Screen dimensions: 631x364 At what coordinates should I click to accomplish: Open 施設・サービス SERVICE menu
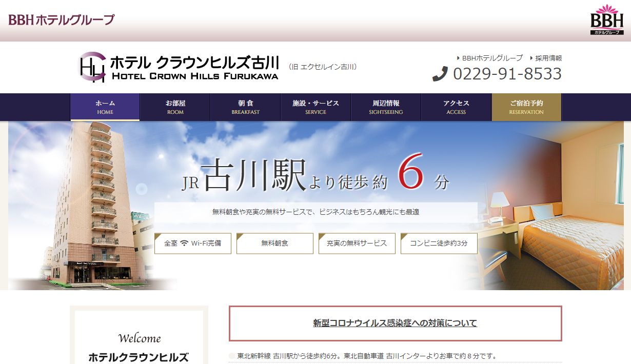coord(316,107)
